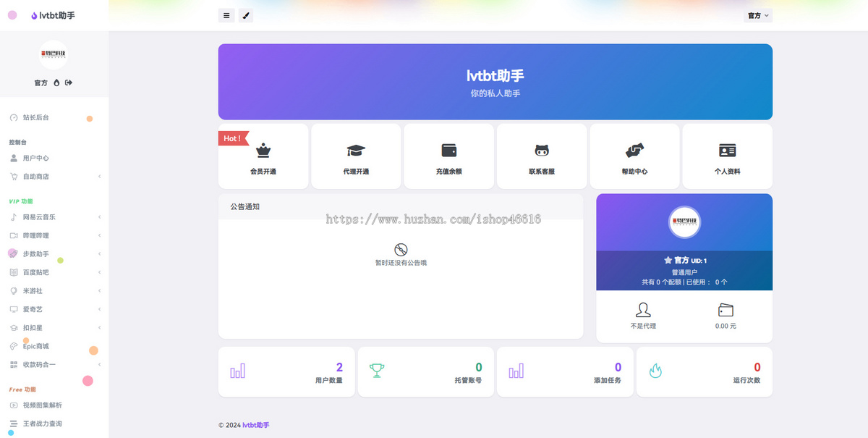This screenshot has width=868, height=438.
Task: Click the 官方 username in the sidebar
Action: click(x=41, y=83)
